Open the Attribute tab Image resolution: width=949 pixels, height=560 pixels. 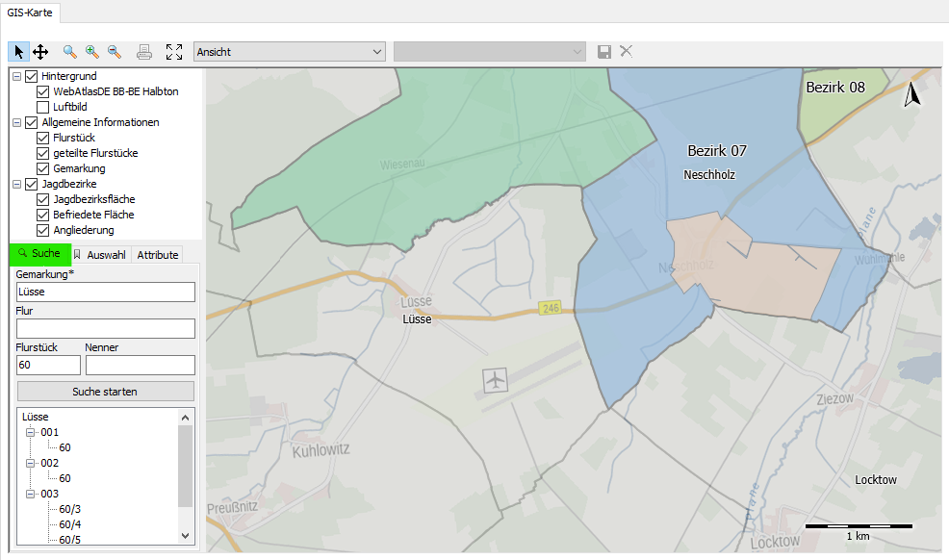pyautogui.click(x=158, y=255)
